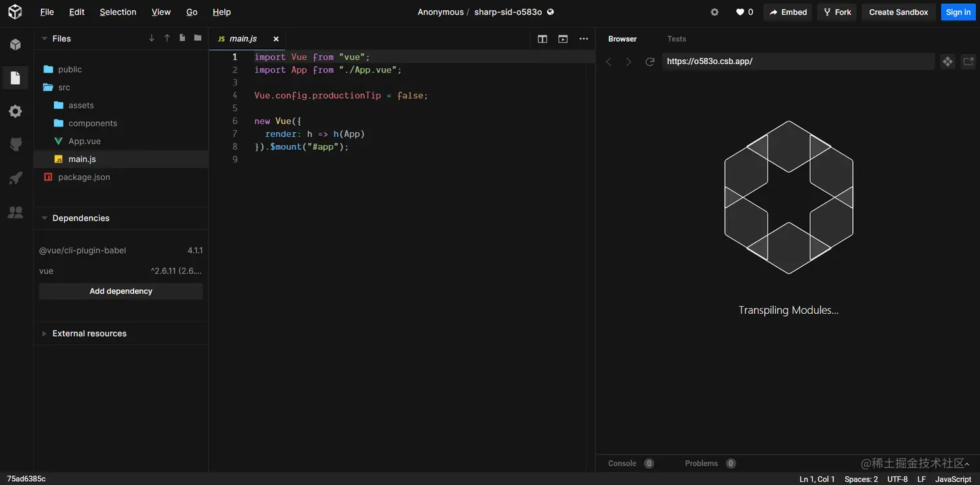Click the new folder icon in Files header
The width and height of the screenshot is (980, 485).
(198, 38)
